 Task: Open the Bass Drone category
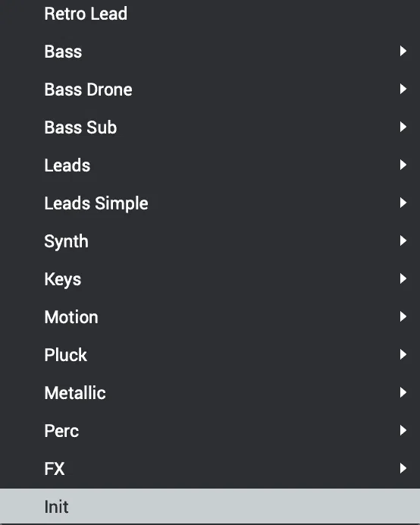[x=210, y=90]
